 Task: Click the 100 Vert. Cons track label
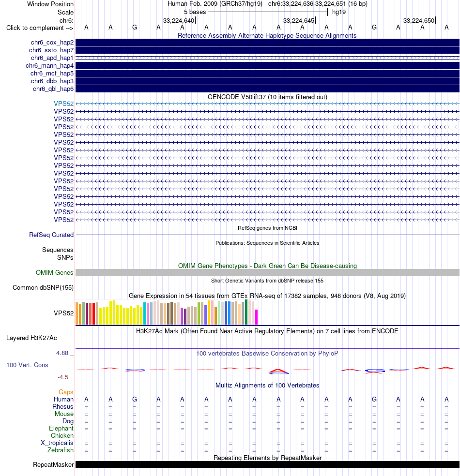(27, 365)
